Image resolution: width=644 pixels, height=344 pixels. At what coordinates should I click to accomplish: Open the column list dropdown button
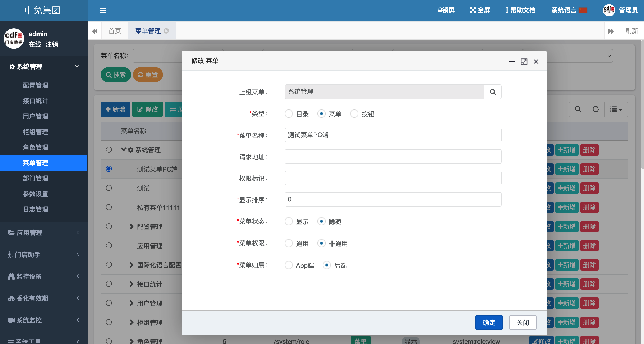pyautogui.click(x=616, y=109)
